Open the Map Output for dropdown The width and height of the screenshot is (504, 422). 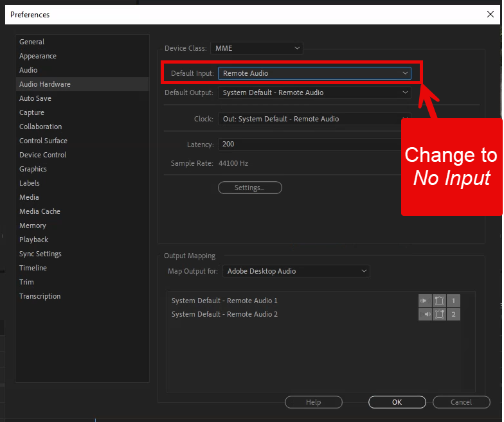pyautogui.click(x=296, y=271)
